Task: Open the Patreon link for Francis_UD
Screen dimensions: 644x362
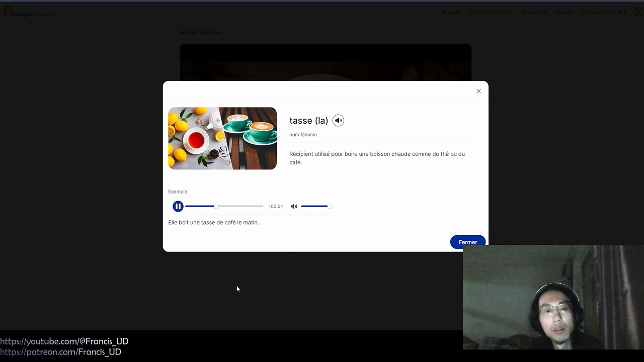Action: pos(61,352)
